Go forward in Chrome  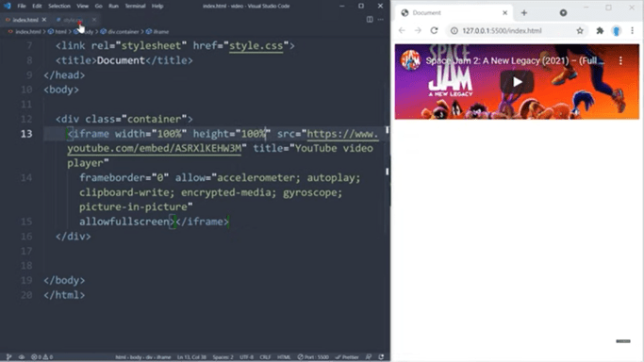418,30
